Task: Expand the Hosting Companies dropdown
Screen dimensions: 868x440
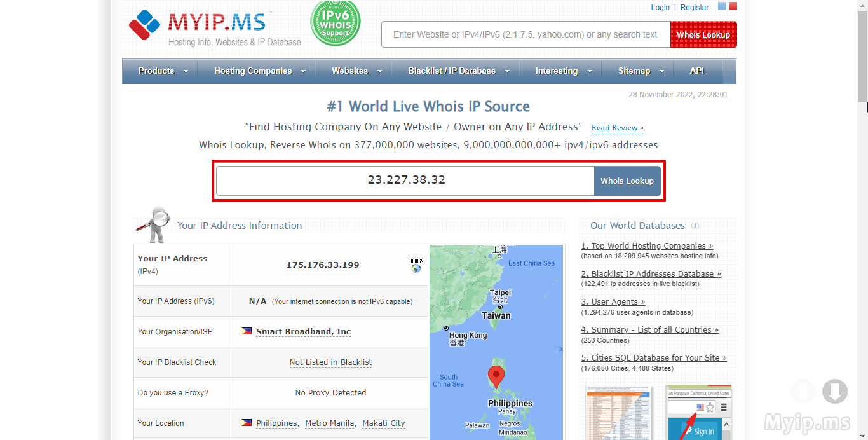Action: (x=259, y=71)
